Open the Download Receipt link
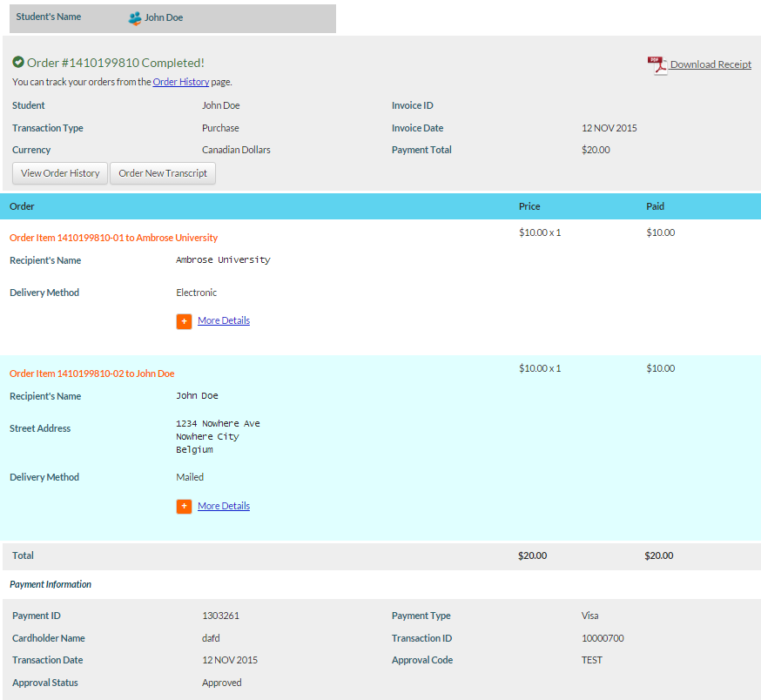This screenshot has width=761, height=700. (710, 64)
